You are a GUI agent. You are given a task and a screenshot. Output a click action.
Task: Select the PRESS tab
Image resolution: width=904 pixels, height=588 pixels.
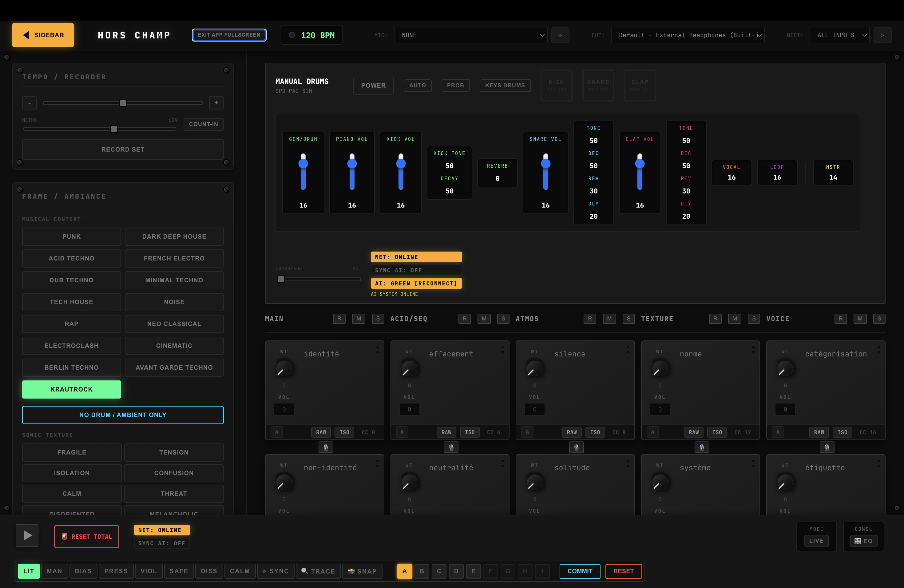[x=116, y=571]
